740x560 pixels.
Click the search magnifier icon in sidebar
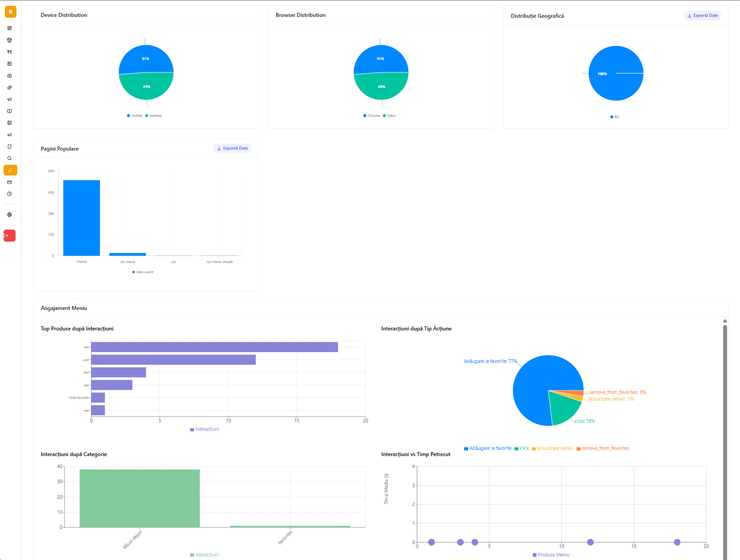[9, 158]
